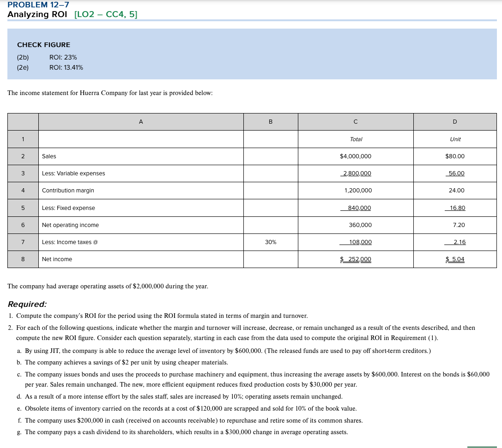Select the 30% income tax rate cell
Viewport: 502px width, 448px height.
270,242
